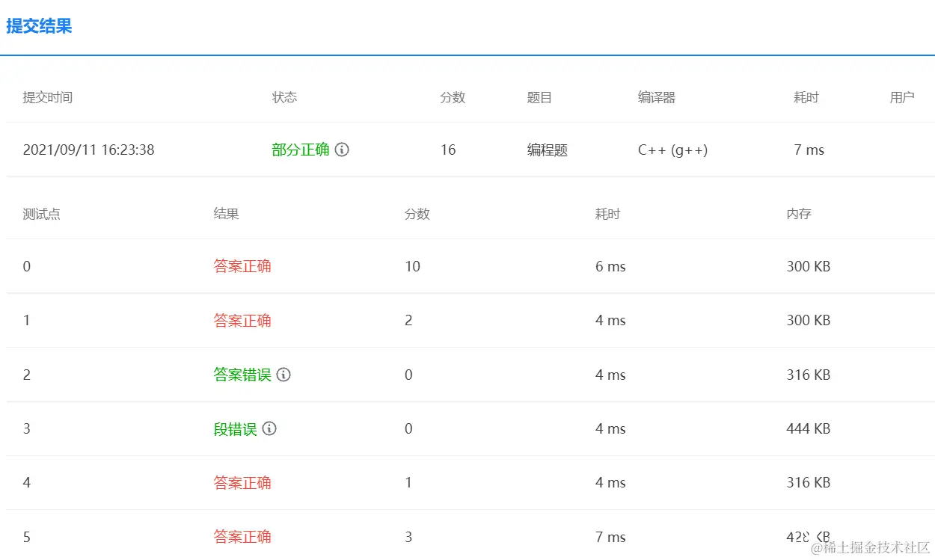Click the info icon beside 段错误 on test point 3
This screenshot has width=935, height=560.
tap(270, 428)
